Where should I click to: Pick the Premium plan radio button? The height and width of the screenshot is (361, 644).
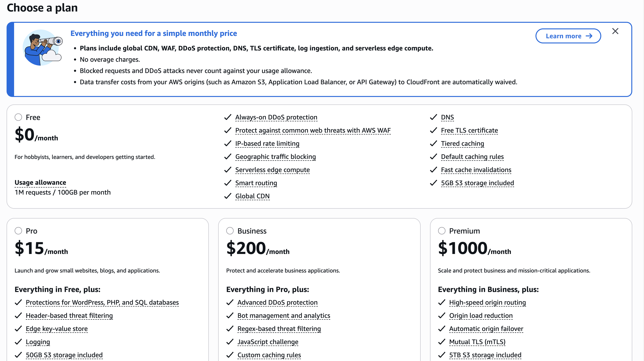tap(442, 230)
